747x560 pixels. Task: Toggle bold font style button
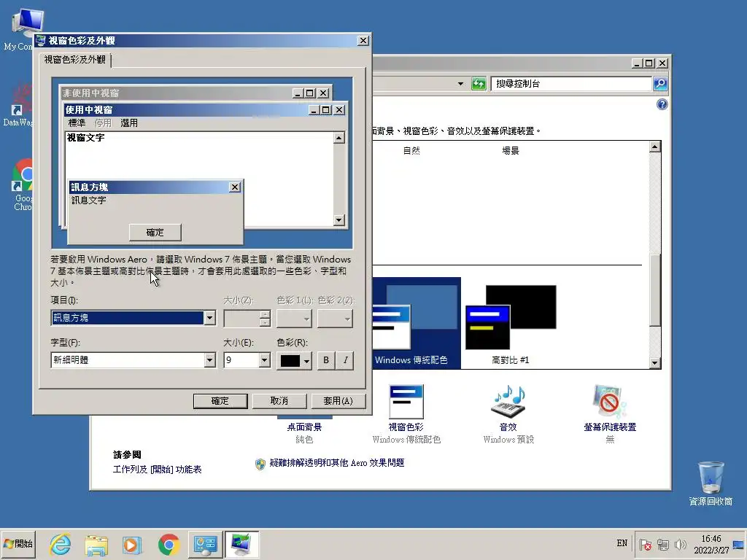pos(326,360)
